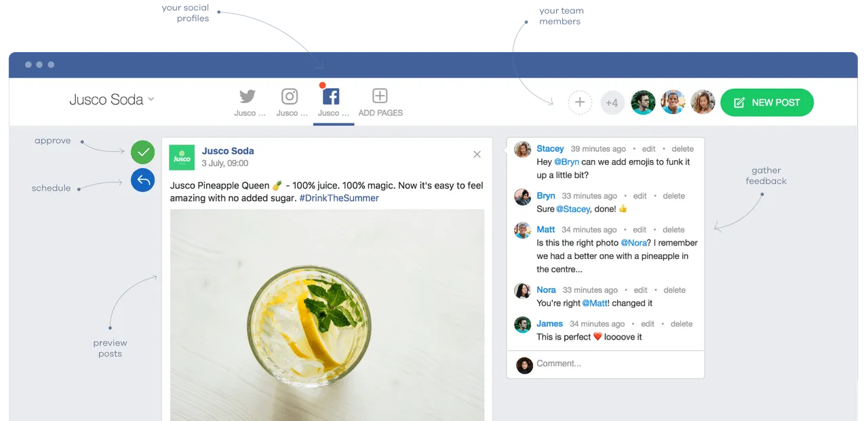Approve the post with green checkmark
This screenshot has width=868, height=421.
(142, 152)
